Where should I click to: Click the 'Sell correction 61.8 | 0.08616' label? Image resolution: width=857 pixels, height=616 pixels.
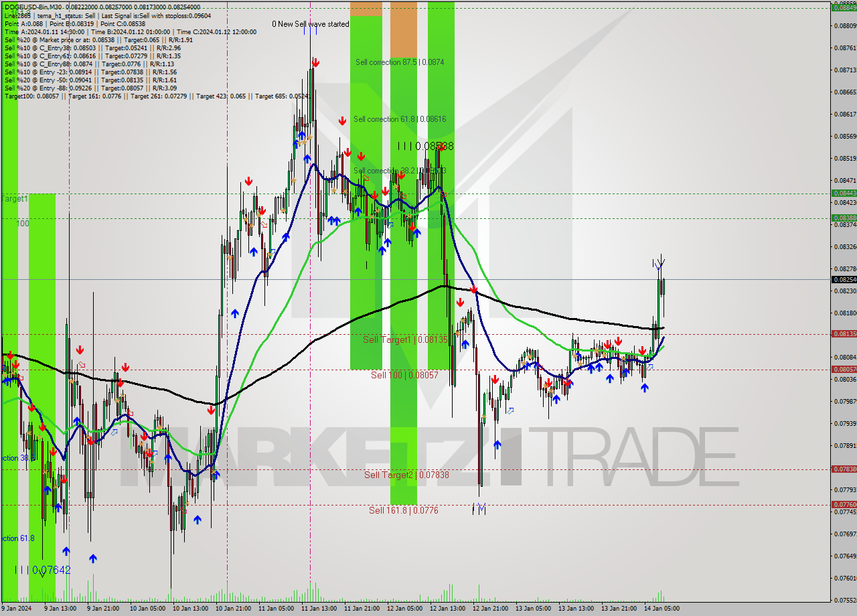click(x=400, y=119)
